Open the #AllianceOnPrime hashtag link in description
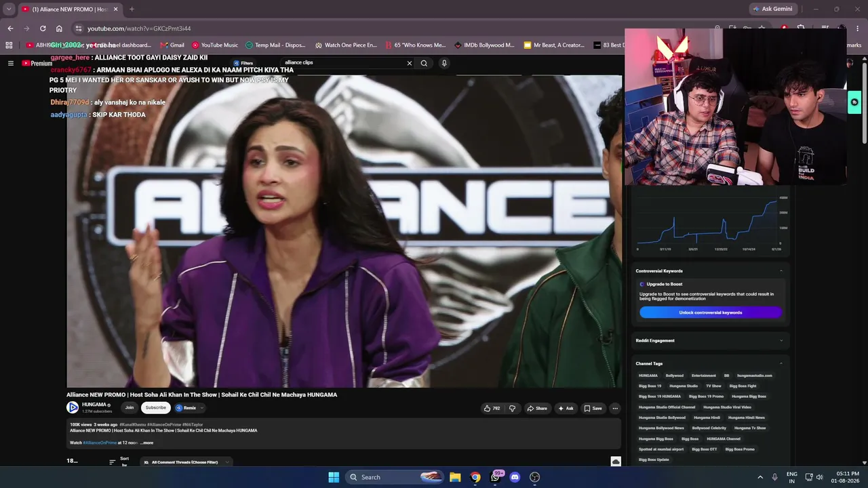868x488 pixels. coord(100,443)
